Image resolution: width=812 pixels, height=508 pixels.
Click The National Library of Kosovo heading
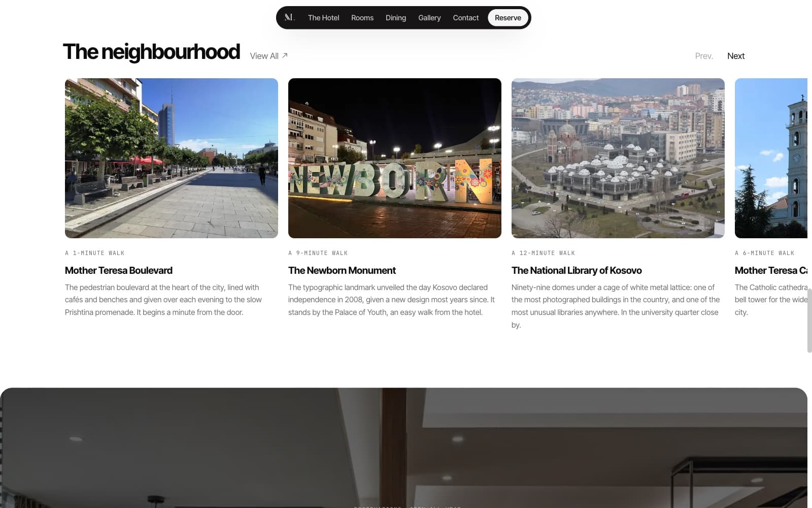(x=577, y=270)
